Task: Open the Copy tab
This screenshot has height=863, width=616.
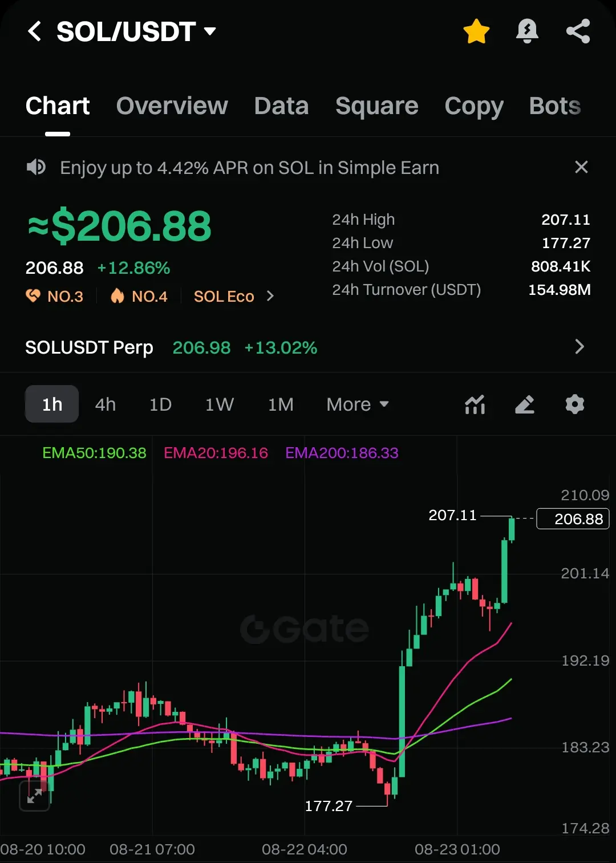Action: pyautogui.click(x=474, y=106)
